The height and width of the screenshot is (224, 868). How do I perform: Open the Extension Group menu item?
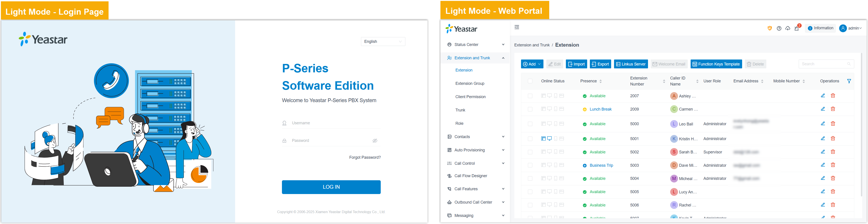470,83
